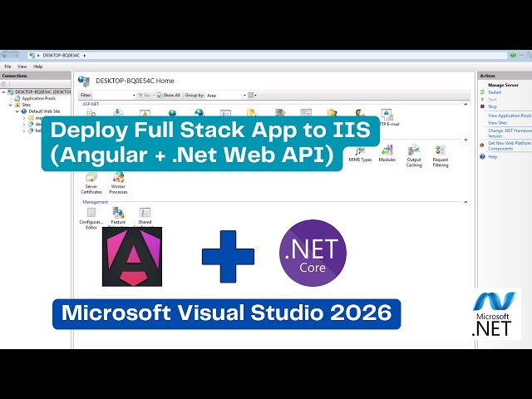Viewport: 532px width, 399px height.
Task: Open the File menu
Action: (7, 66)
